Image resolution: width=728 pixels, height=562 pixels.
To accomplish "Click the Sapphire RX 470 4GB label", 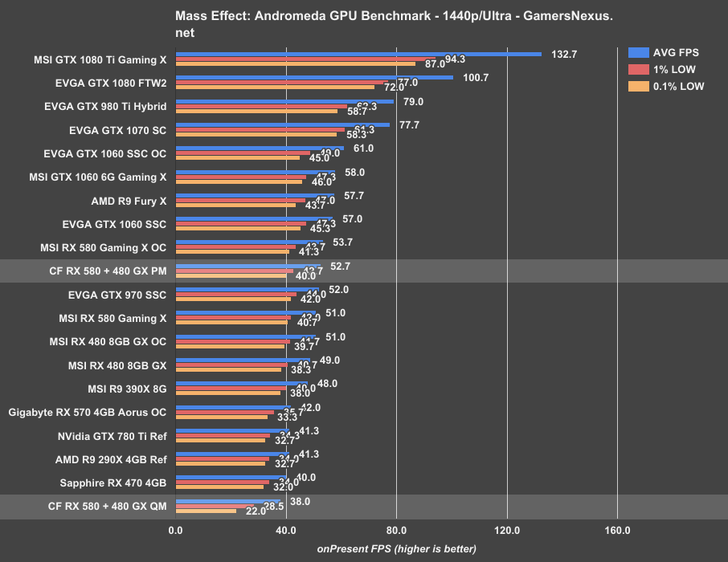I will (113, 483).
